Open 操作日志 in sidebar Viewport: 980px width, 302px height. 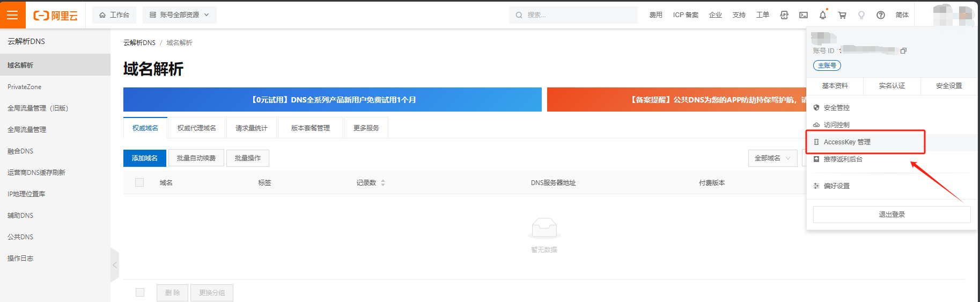click(55, 258)
